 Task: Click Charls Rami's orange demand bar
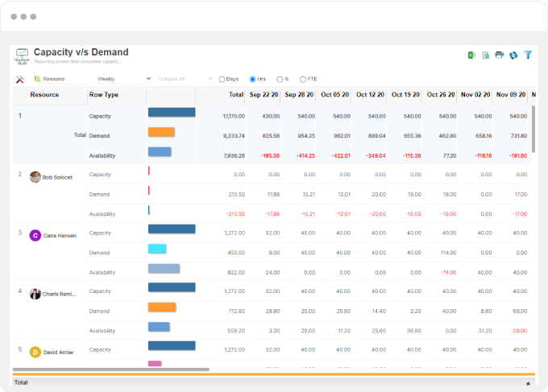point(162,307)
